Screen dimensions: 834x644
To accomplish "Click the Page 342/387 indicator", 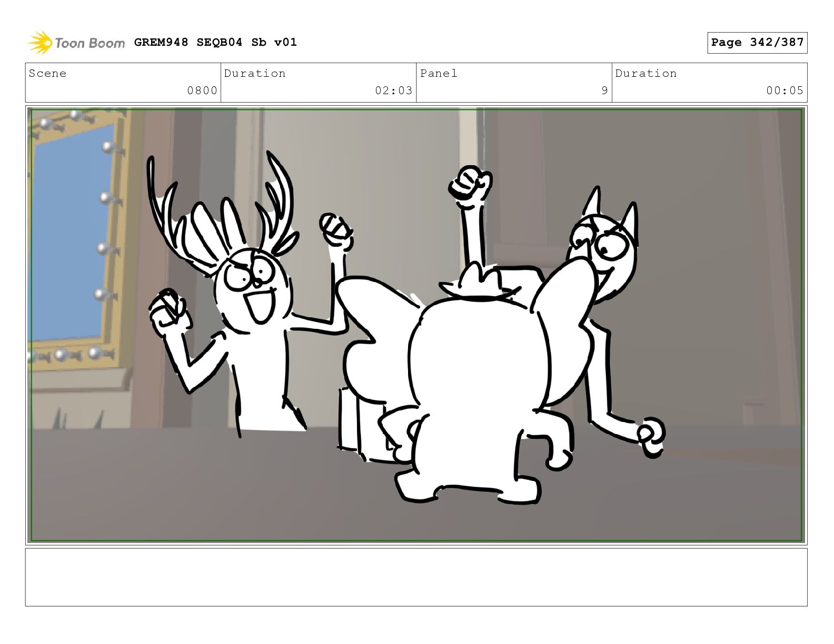I will [757, 43].
